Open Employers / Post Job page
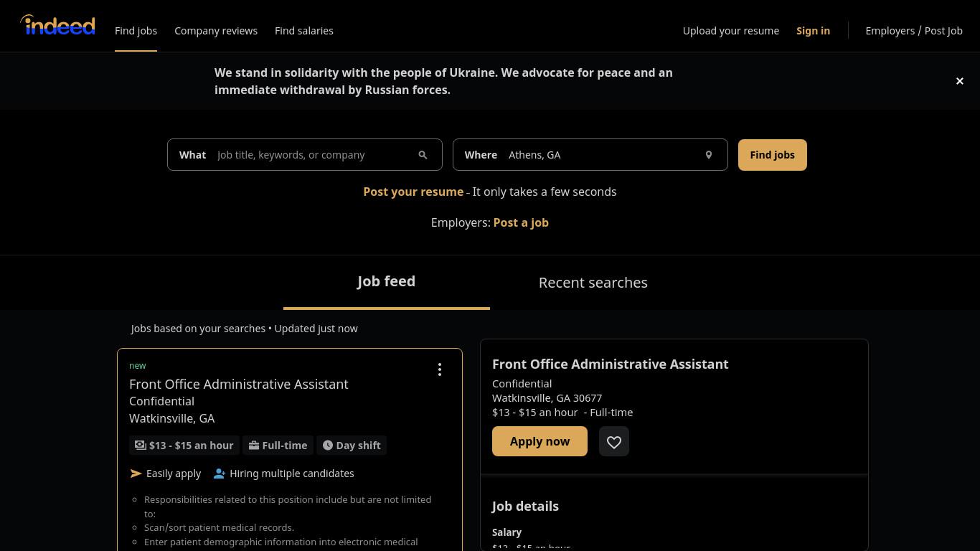980x551 pixels. pyautogui.click(x=914, y=31)
